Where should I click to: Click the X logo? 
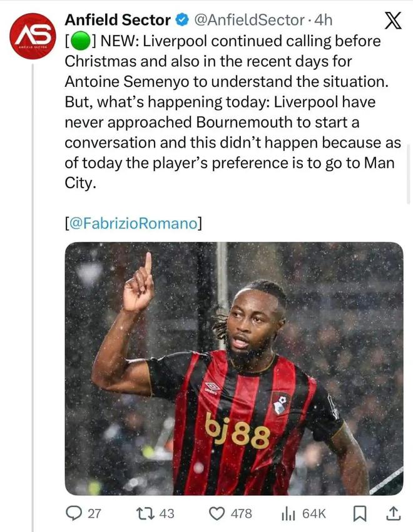(392, 21)
